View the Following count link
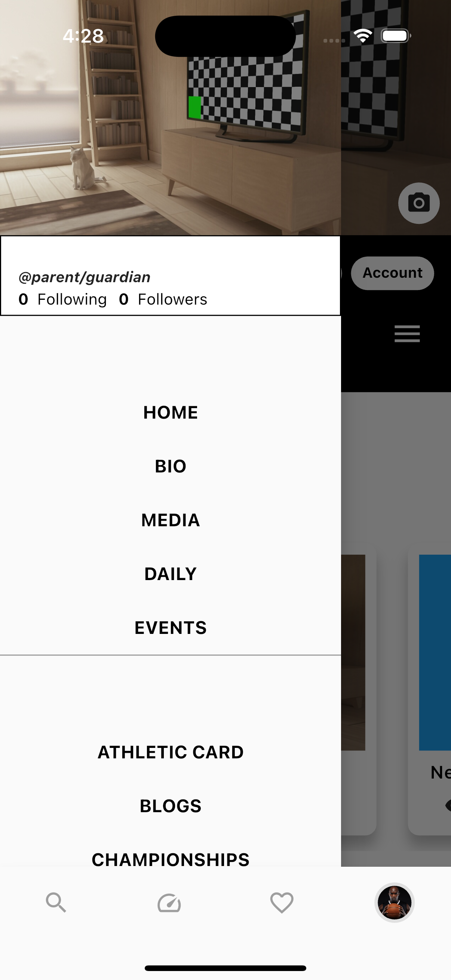 (x=62, y=299)
